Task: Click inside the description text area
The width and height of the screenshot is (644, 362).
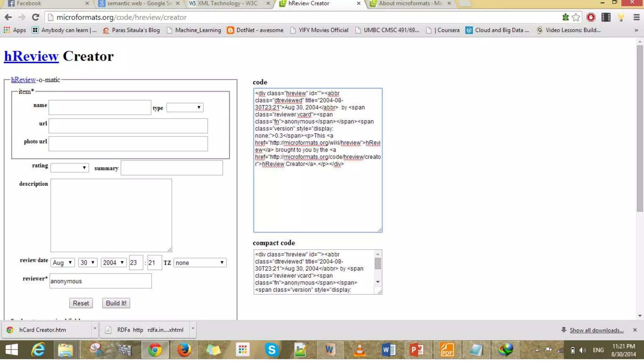Action: pos(111,215)
